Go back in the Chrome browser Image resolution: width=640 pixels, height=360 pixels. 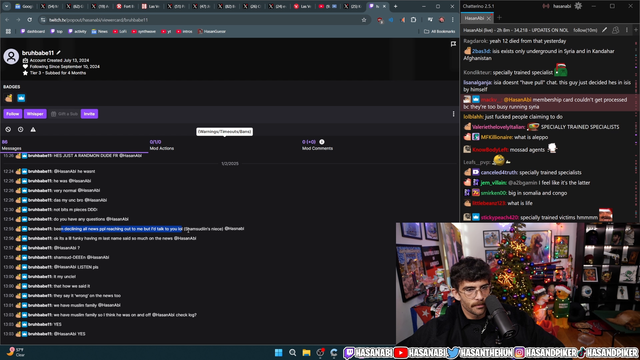tap(7, 20)
